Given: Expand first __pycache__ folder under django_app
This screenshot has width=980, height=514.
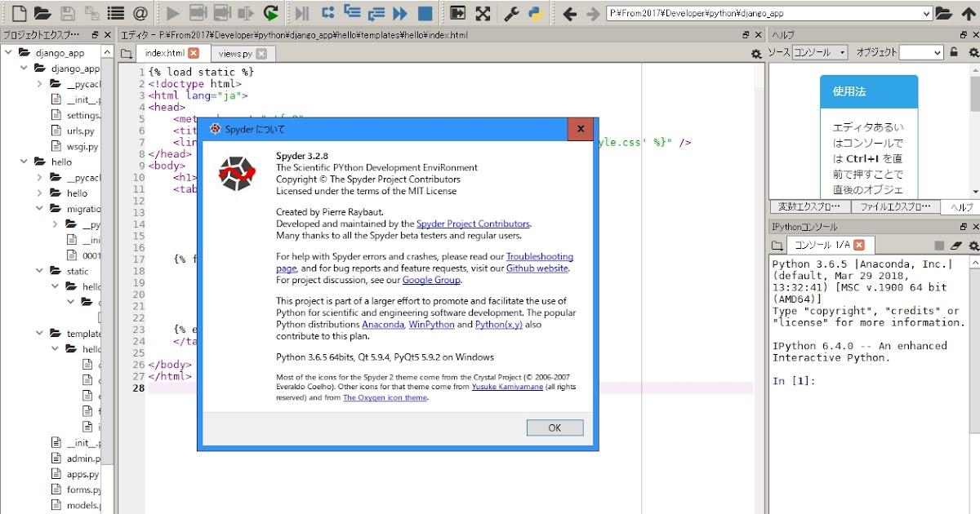Looking at the screenshot, I should pos(39,84).
